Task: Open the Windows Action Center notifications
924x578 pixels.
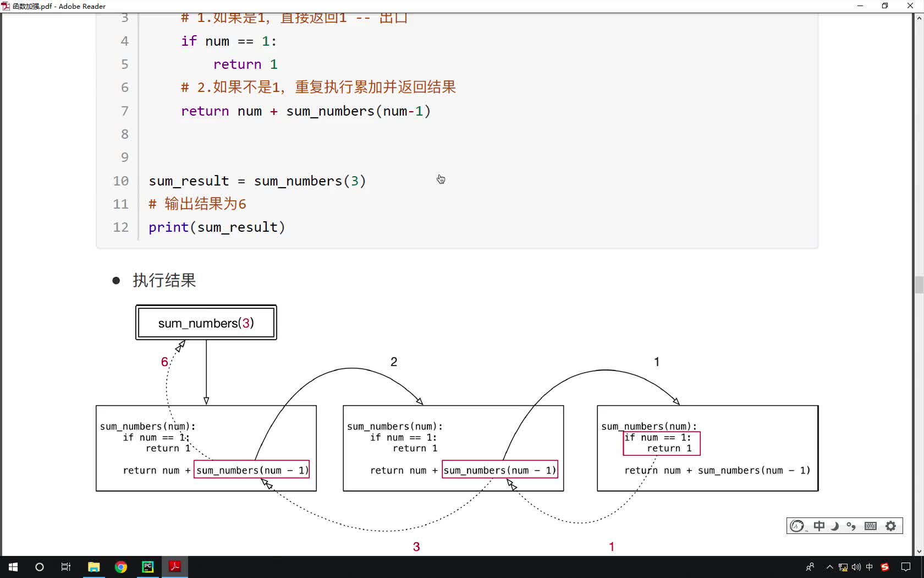Action: tap(906, 567)
